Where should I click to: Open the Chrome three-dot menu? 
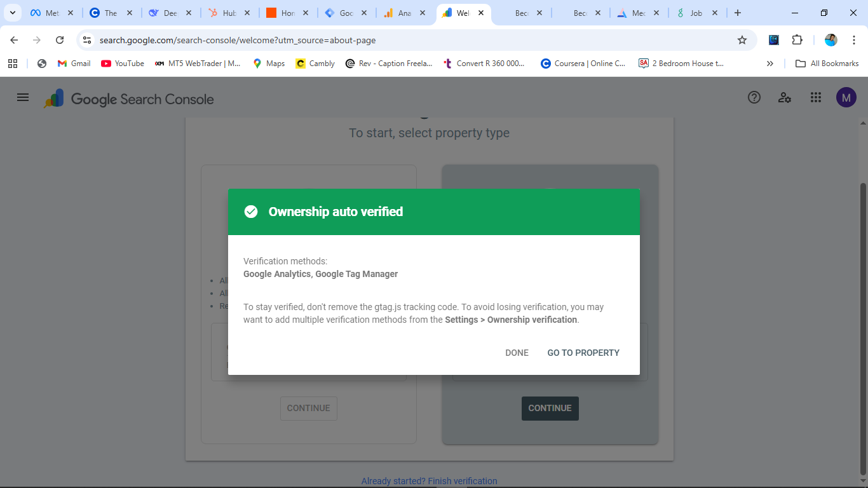pos(854,40)
